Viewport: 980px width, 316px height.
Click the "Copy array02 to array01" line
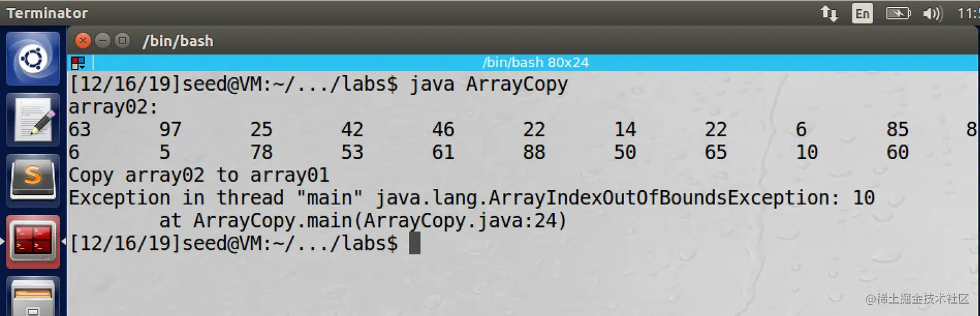[x=199, y=175]
